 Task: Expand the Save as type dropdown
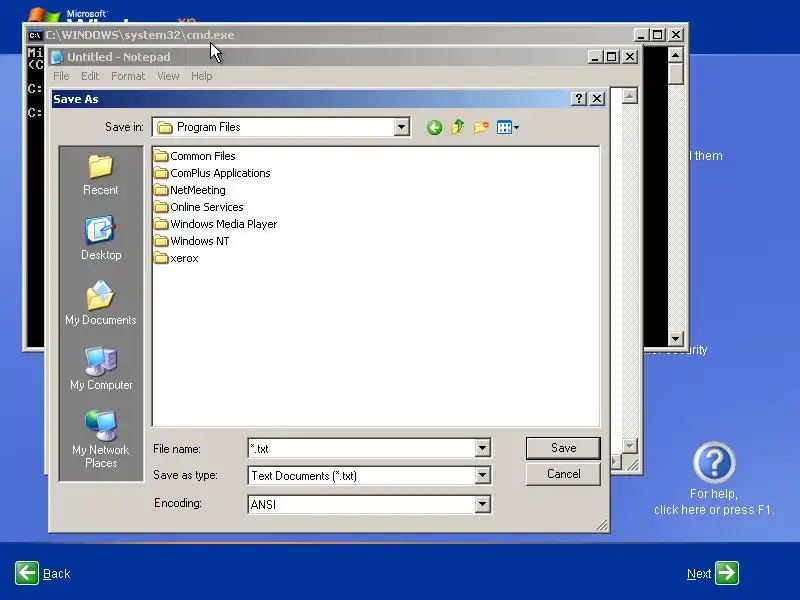(x=482, y=476)
